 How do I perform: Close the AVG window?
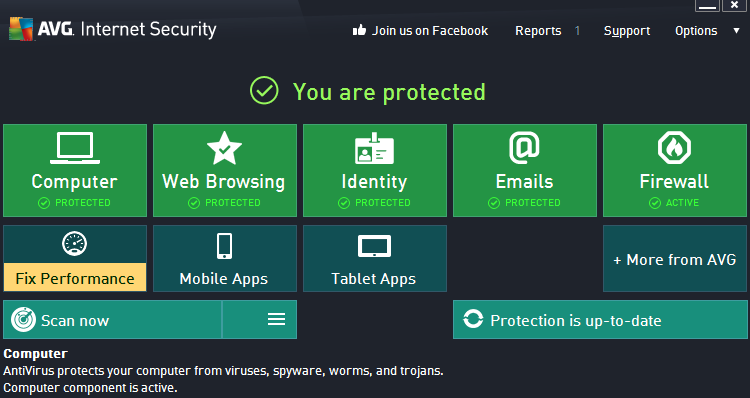(734, 6)
